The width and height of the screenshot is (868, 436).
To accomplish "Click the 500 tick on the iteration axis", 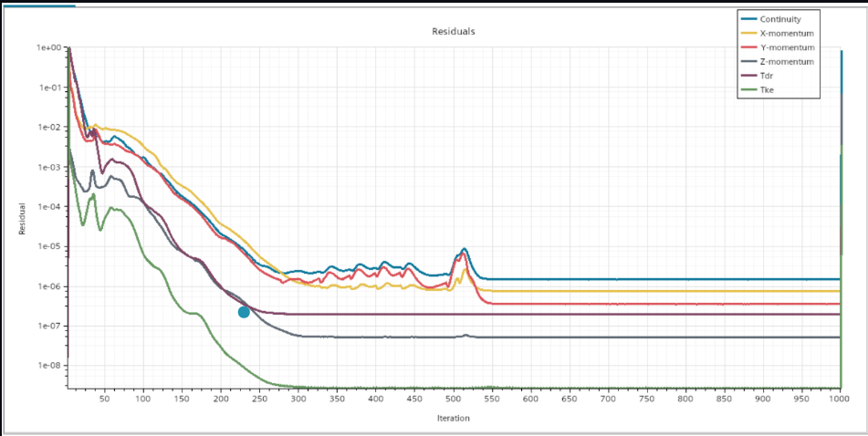I will tap(453, 399).
